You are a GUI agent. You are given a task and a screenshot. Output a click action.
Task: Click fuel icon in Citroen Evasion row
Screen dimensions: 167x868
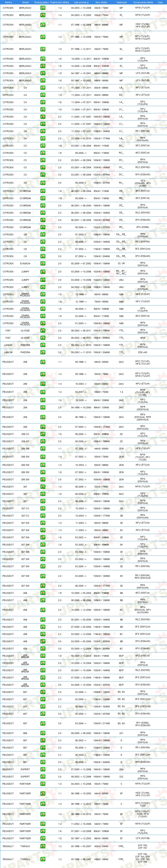pyautogui.click(x=42, y=263)
